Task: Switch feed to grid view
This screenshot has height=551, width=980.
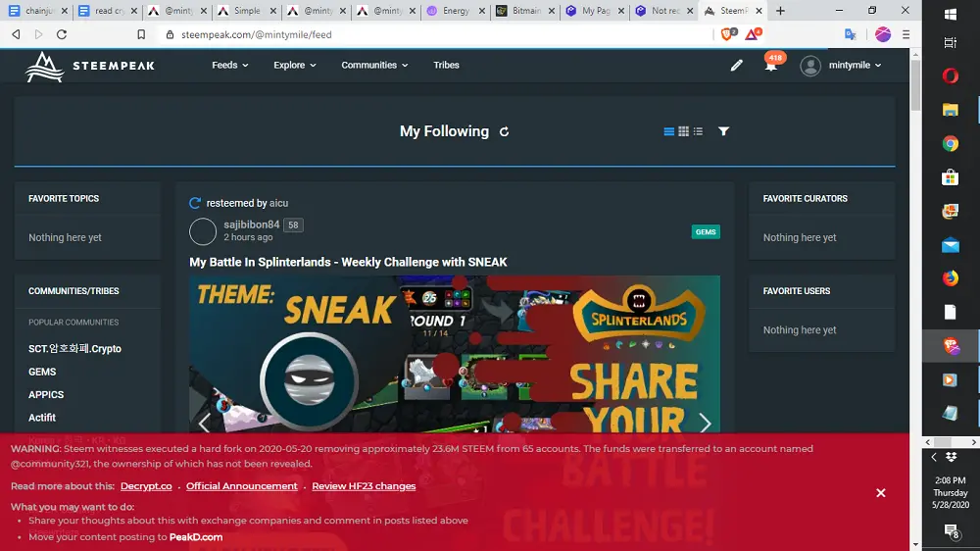Action: click(683, 131)
